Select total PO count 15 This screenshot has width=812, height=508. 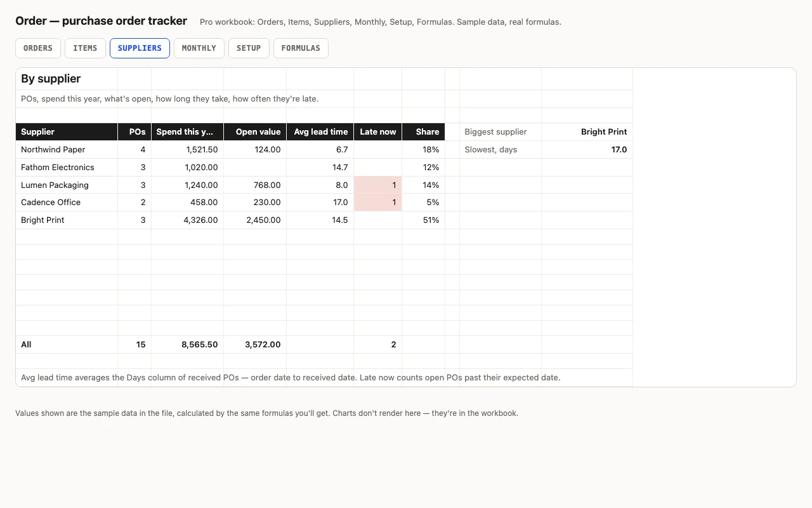pyautogui.click(x=134, y=345)
